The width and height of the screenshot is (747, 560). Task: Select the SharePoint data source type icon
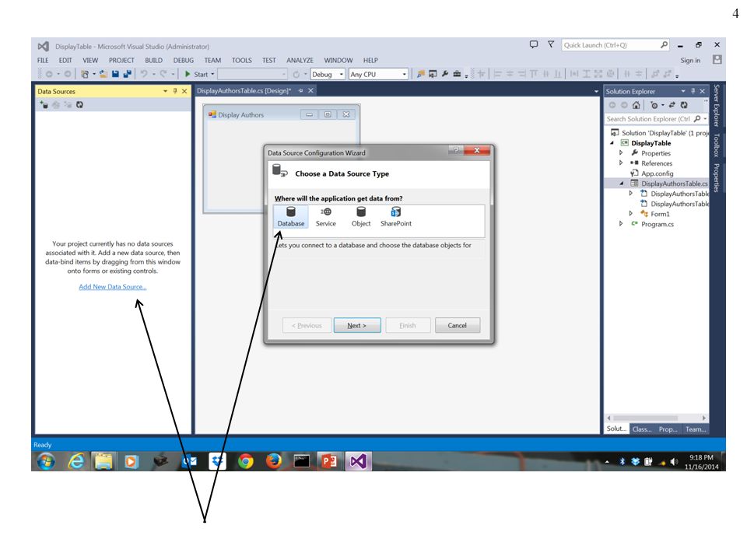point(396,217)
